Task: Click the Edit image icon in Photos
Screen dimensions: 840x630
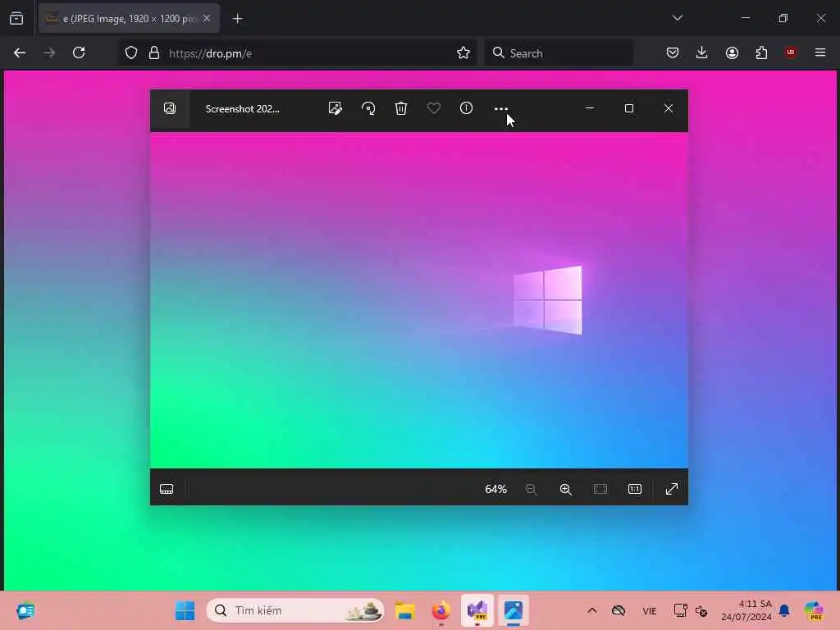Action: [336, 108]
